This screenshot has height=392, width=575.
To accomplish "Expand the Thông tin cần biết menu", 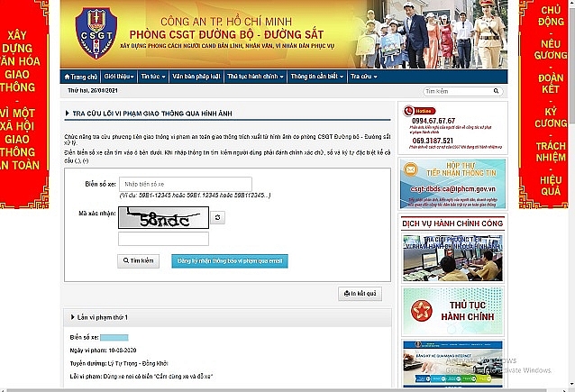I will 315,77.
